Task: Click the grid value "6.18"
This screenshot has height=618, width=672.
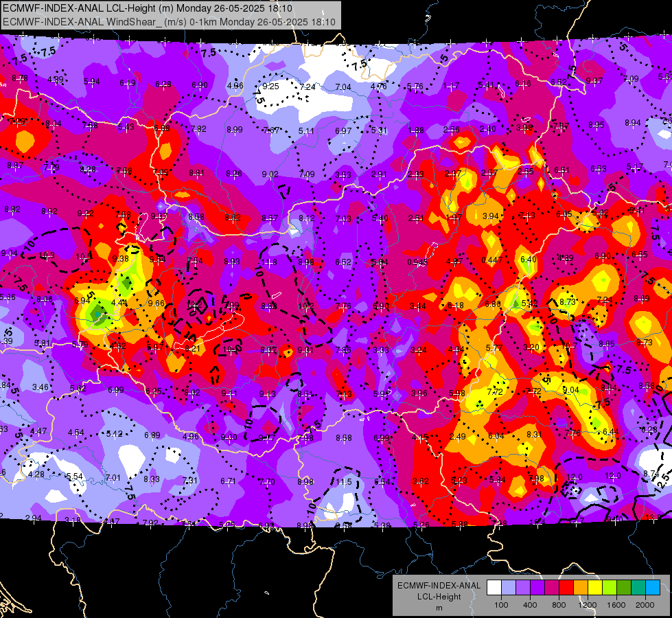Action: pos(456,305)
